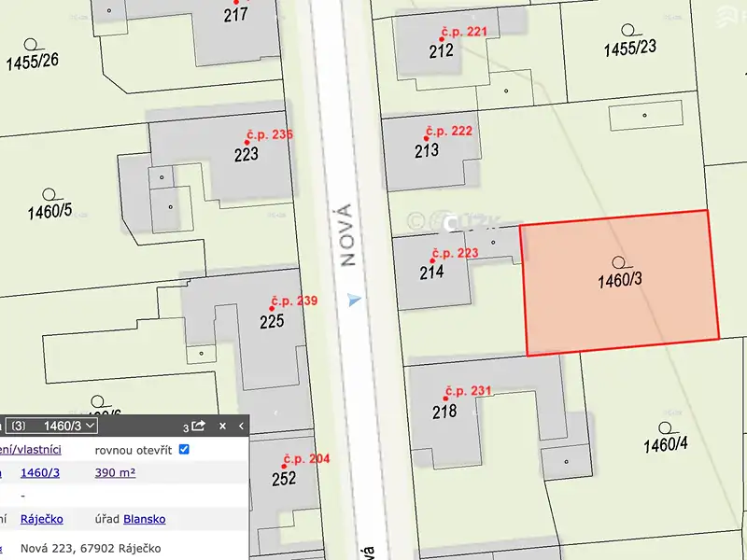Image resolution: width=747 pixels, height=560 pixels.
Task: Uncheck the 'rovnou otevřít' checkbox
Action: click(184, 450)
